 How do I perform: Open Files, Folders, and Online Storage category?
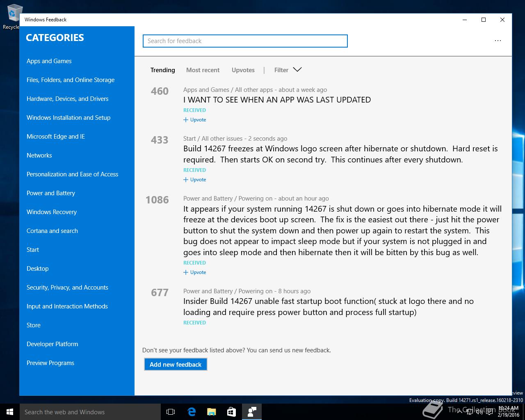click(x=71, y=80)
